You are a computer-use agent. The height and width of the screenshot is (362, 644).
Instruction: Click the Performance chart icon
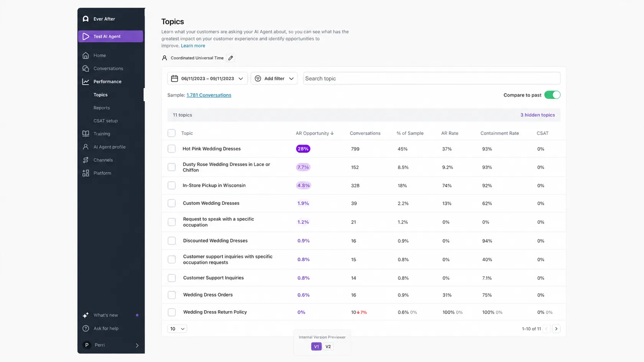pos(86,82)
